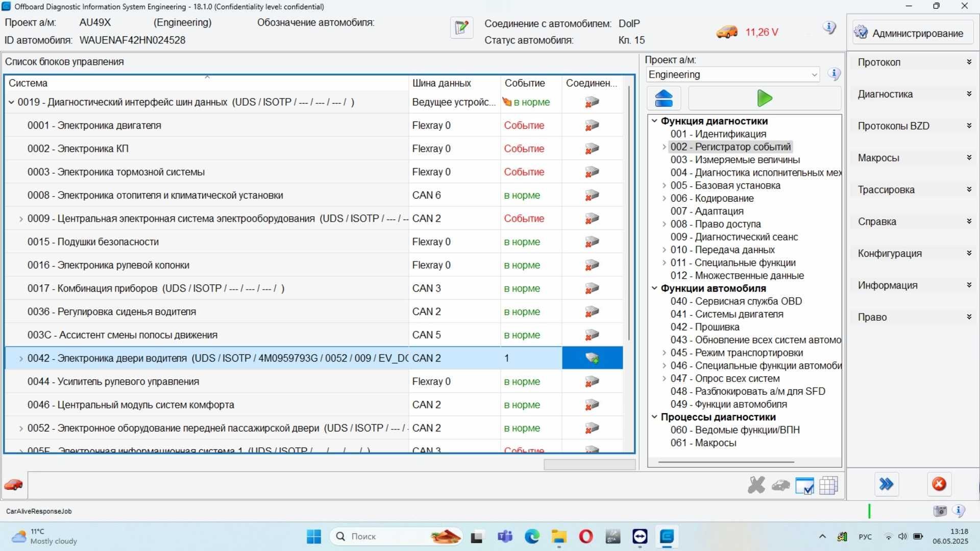Click the blue control unit upload icon
This screenshot has height=551, width=980.
click(x=664, y=98)
